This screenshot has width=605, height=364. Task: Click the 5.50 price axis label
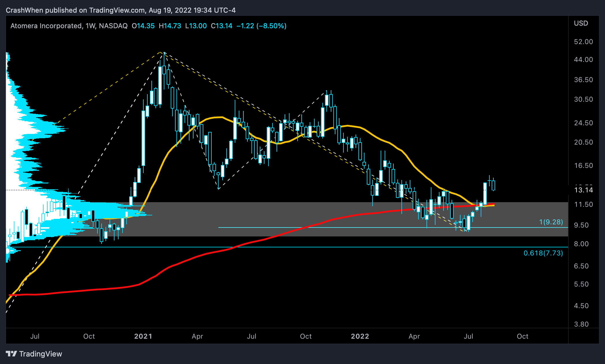click(x=581, y=284)
